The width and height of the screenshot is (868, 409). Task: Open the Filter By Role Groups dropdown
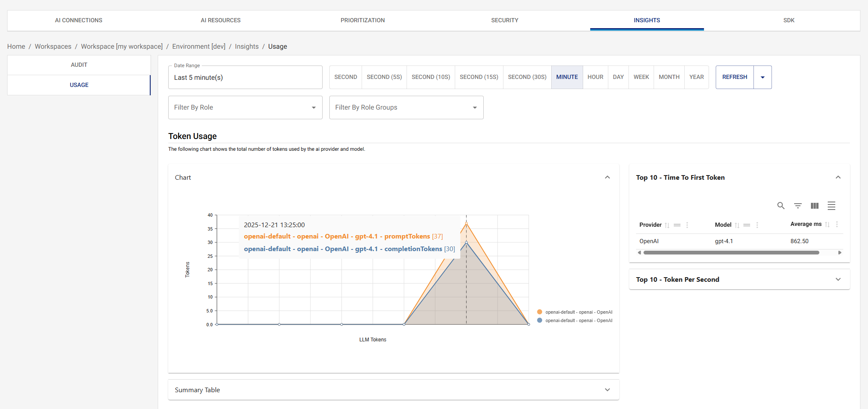coord(407,107)
